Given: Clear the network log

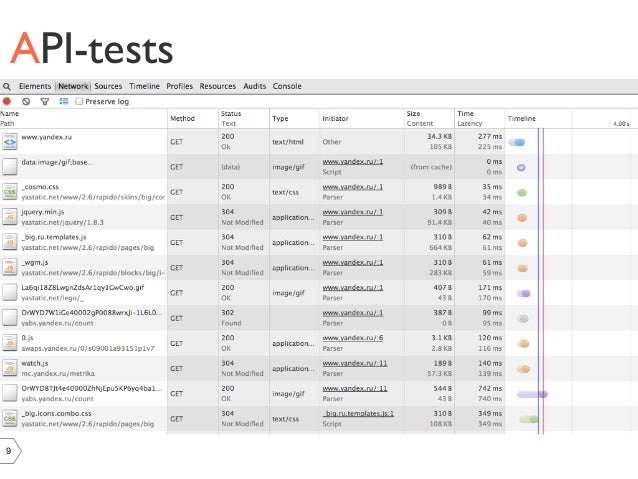Looking at the screenshot, I should [25, 101].
